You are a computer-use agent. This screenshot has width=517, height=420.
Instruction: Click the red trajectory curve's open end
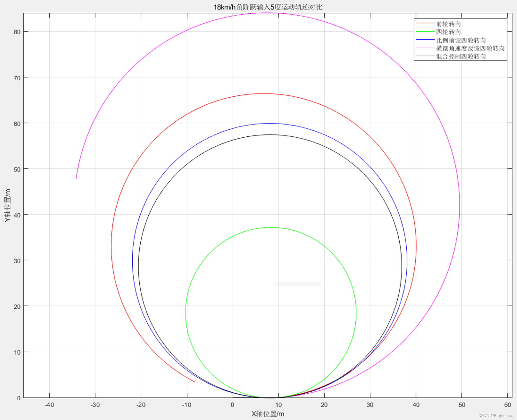click(x=194, y=382)
